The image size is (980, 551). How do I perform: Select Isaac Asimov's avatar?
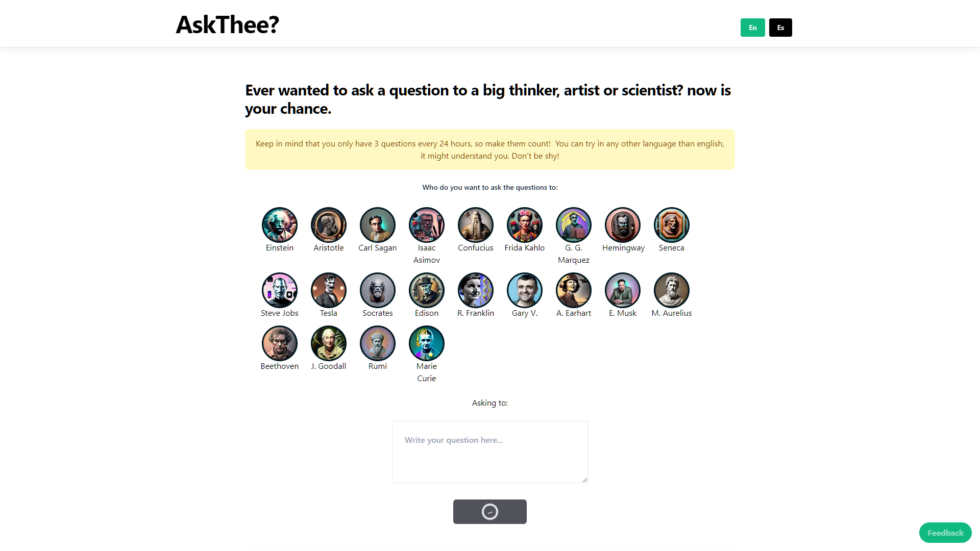426,224
